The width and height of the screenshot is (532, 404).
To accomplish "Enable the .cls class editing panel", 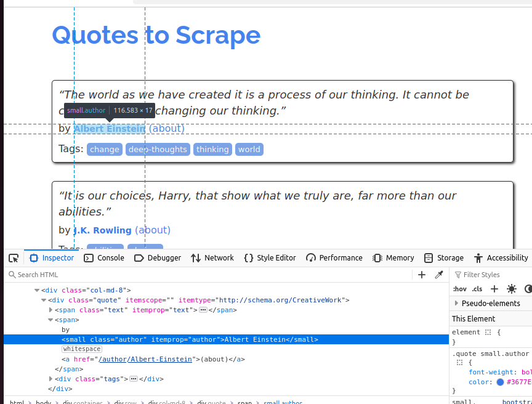I will tap(477, 289).
